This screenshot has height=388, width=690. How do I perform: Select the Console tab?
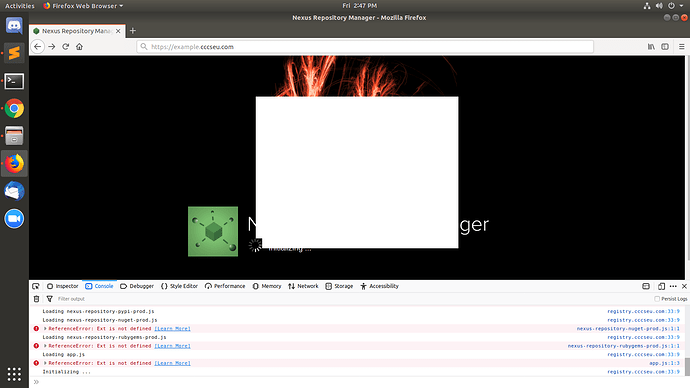pos(99,286)
